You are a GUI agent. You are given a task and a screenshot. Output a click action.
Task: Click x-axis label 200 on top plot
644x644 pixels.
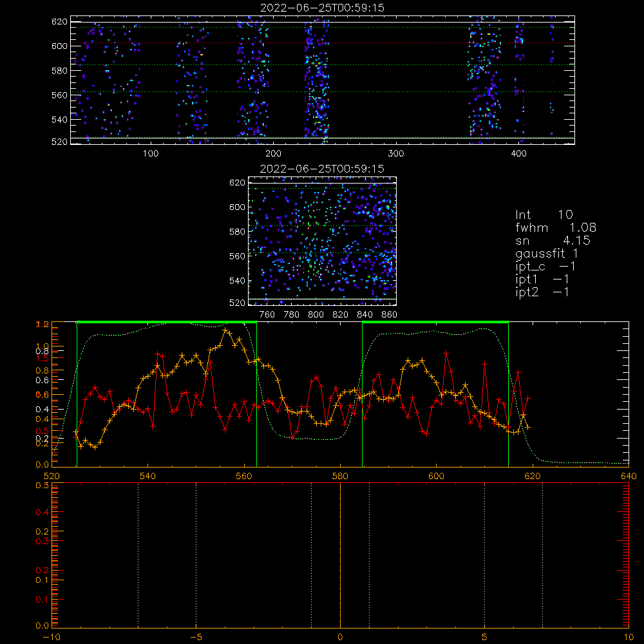(x=273, y=154)
